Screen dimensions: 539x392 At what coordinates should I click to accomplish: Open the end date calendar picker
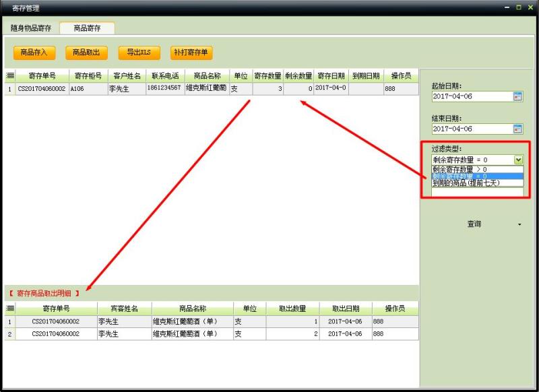click(517, 129)
